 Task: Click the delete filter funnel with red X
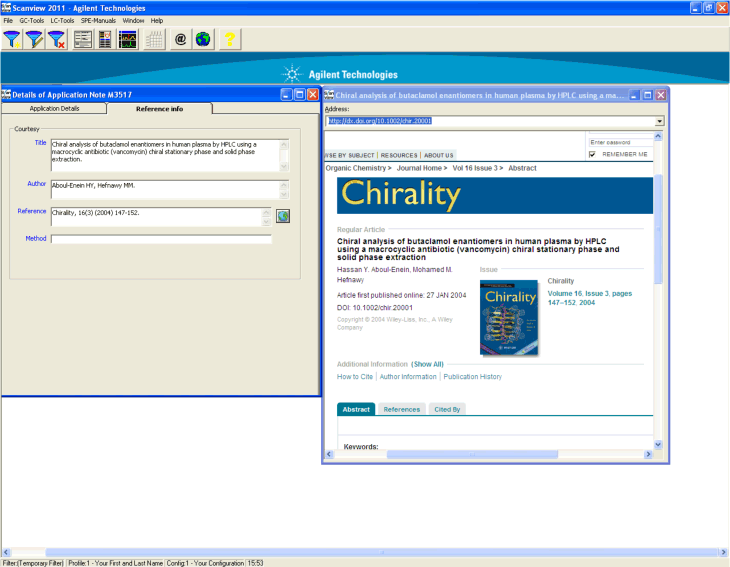pyautogui.click(x=57, y=39)
